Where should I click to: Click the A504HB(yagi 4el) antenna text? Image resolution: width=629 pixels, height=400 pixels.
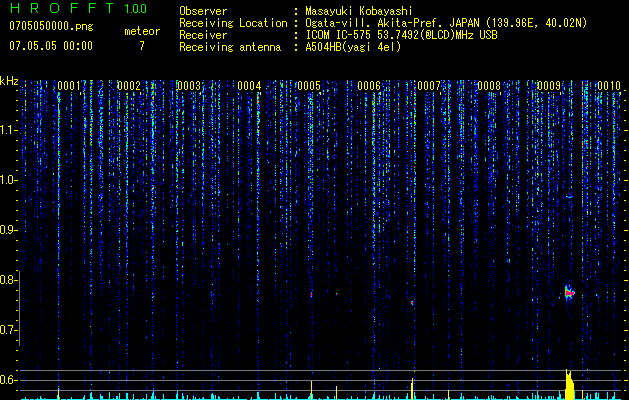coord(353,47)
